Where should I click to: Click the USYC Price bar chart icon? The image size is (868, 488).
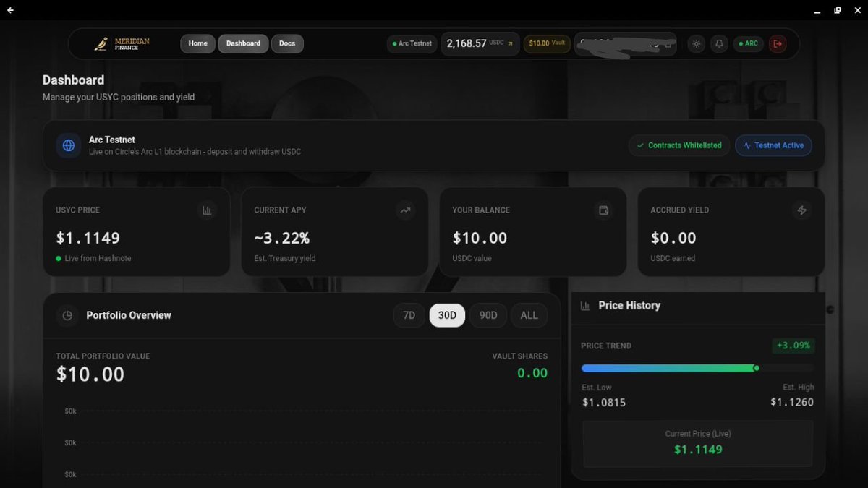click(x=207, y=210)
